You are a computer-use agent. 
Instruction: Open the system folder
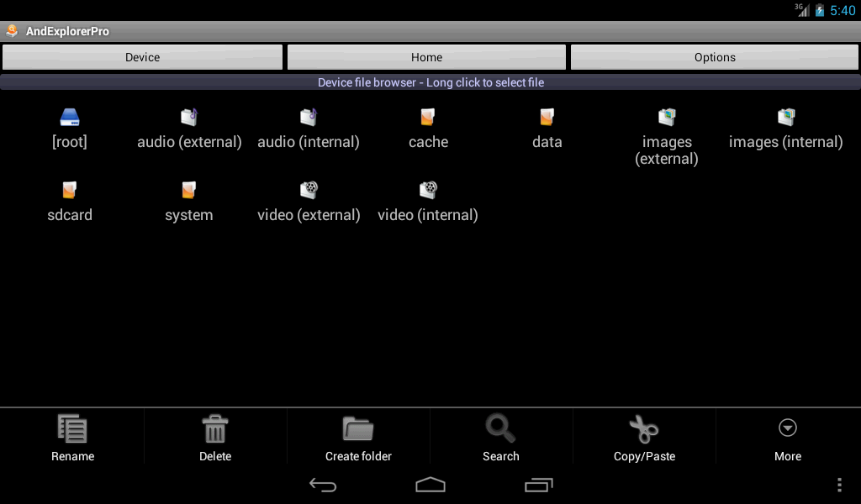point(189,191)
